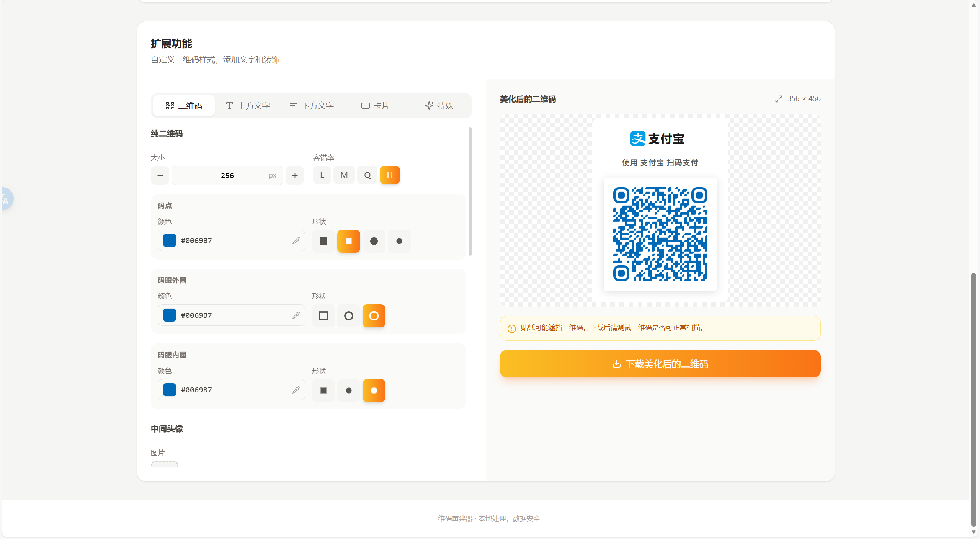The image size is (980, 539).
Task: Choose small square shape for 码点
Action: click(x=349, y=241)
